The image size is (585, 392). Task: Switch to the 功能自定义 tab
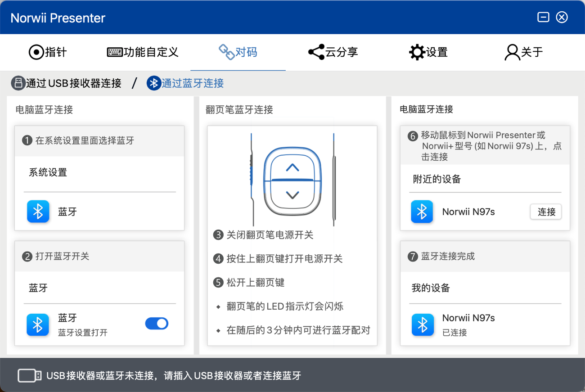click(143, 52)
